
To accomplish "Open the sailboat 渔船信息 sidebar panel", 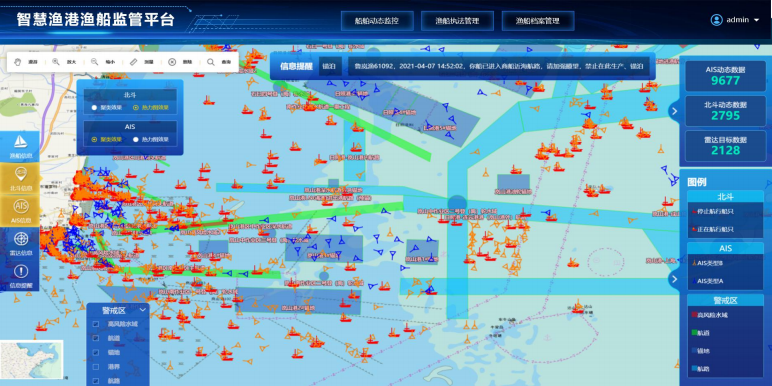I will tap(20, 146).
